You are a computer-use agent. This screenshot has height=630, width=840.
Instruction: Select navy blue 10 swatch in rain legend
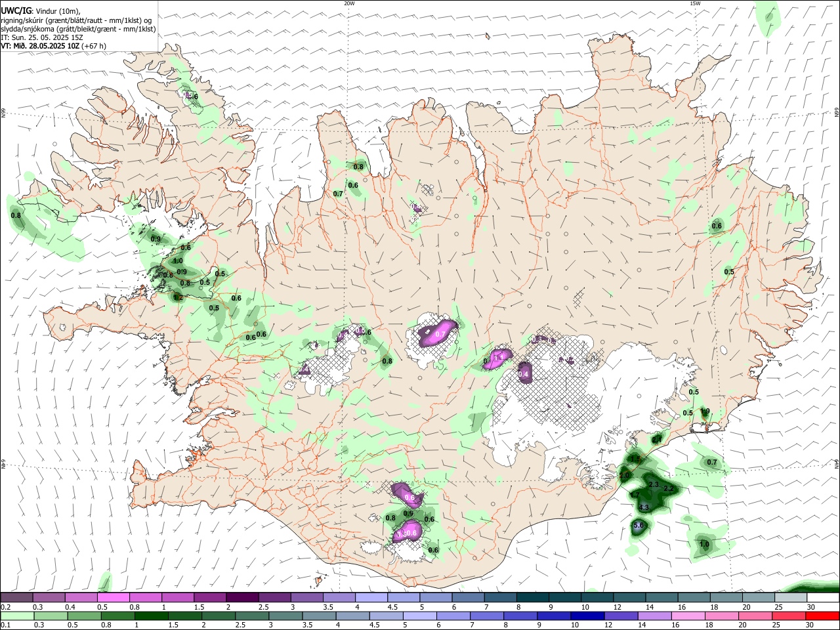[x=587, y=616]
